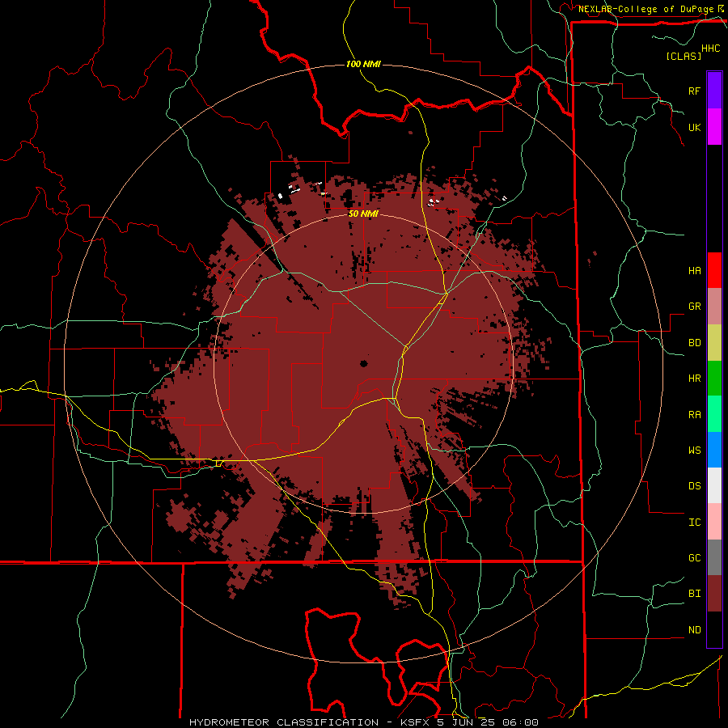Click the HHC product label
Image resolution: width=728 pixels, height=728 pixels.
[711, 49]
